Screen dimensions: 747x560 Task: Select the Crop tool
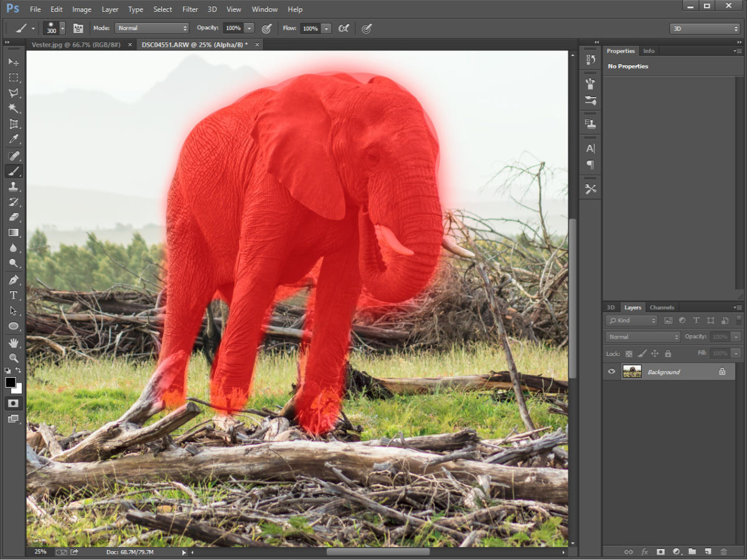[14, 124]
